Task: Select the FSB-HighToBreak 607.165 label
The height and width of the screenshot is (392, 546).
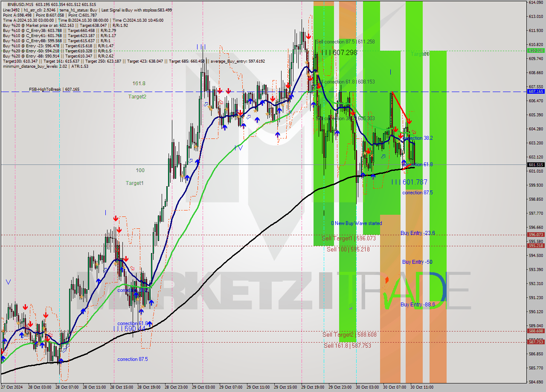Action: [x=54, y=89]
